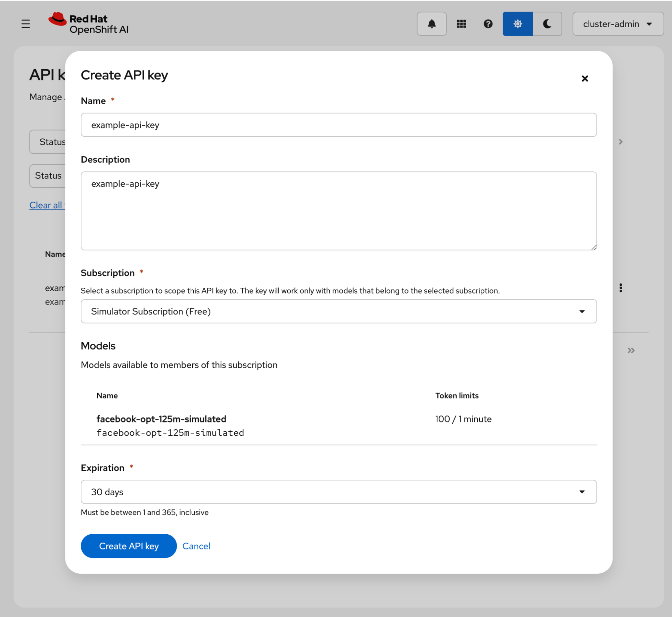Open the help question mark menu
The height and width of the screenshot is (617, 672).
click(x=488, y=24)
